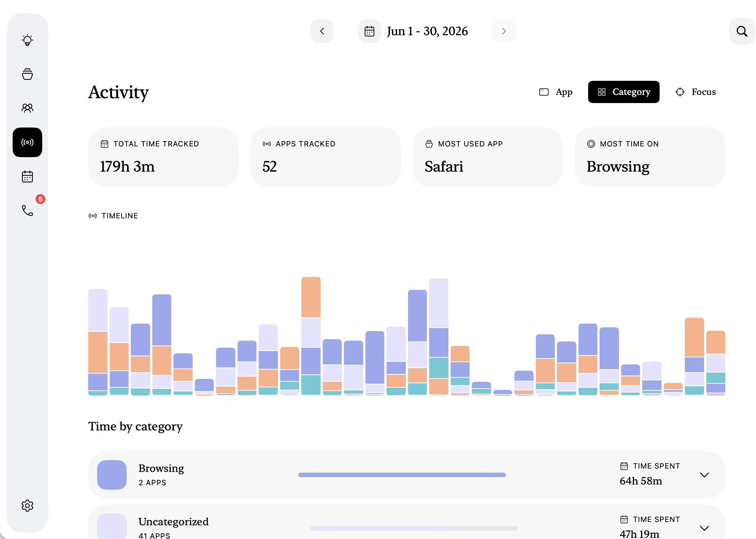756x539 pixels.
Task: Click the Uncategorized color swatch
Action: pyautogui.click(x=112, y=526)
